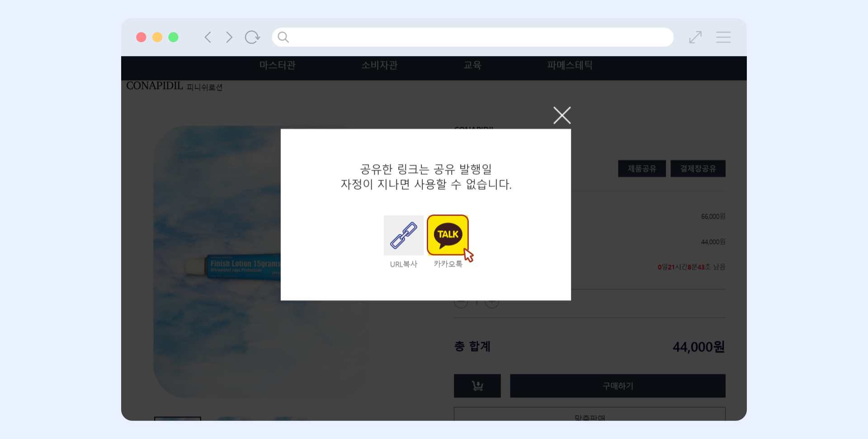
Task: Share via the KakaoTalk icon
Action: pos(448,235)
